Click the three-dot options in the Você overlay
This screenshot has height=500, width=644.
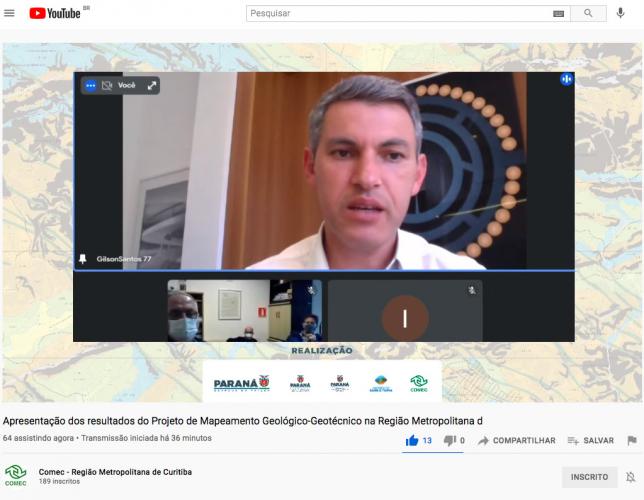(90, 86)
